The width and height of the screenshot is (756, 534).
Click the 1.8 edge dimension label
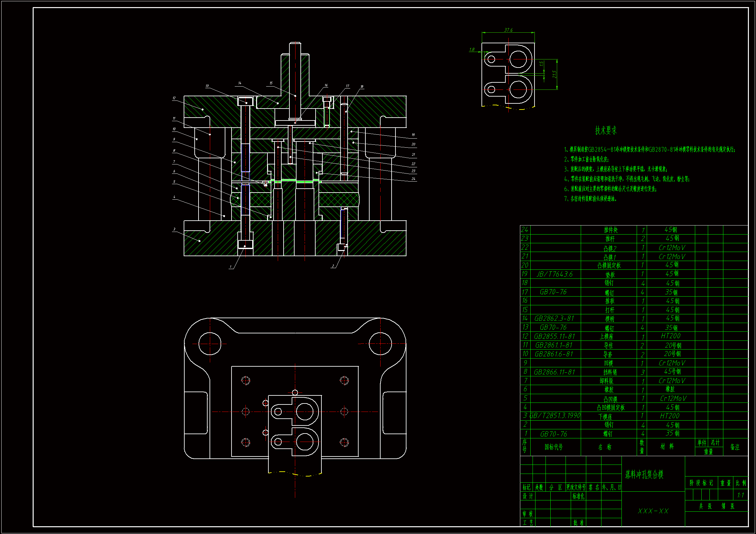click(x=472, y=50)
